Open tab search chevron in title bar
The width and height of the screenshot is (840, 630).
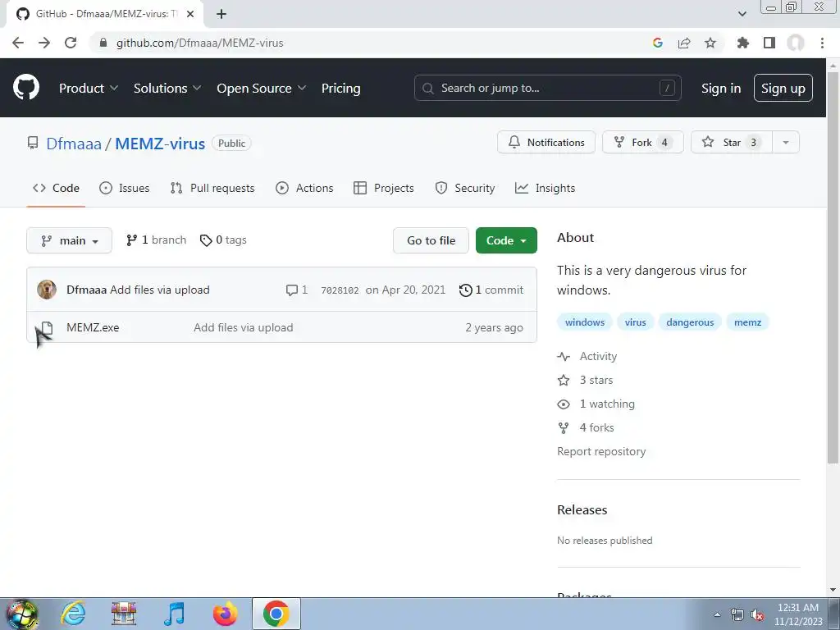[742, 14]
